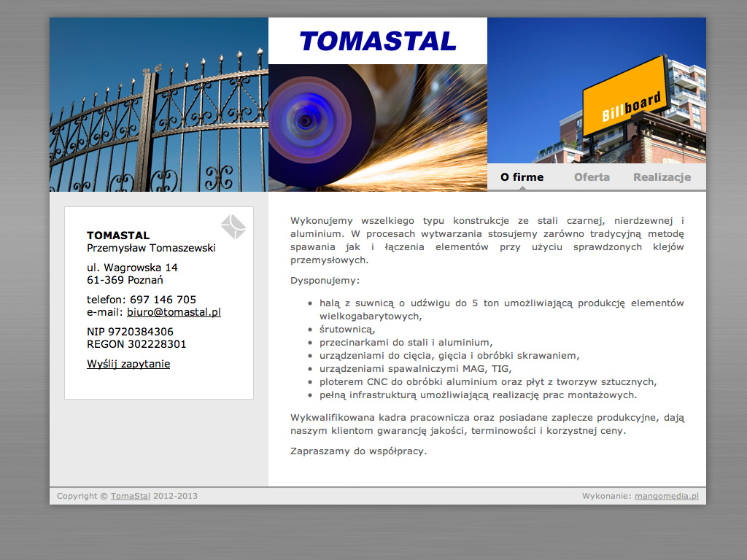The width and height of the screenshot is (747, 560).
Task: Click the envelope icon in contact card
Action: [233, 226]
